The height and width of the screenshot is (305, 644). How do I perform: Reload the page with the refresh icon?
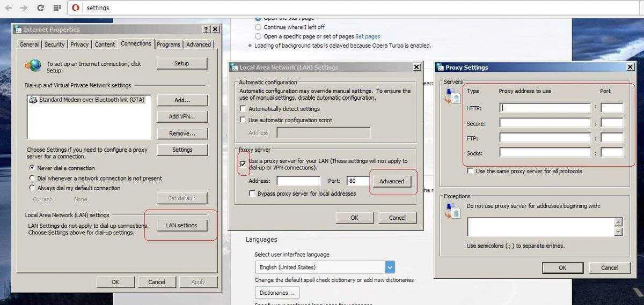point(41,8)
